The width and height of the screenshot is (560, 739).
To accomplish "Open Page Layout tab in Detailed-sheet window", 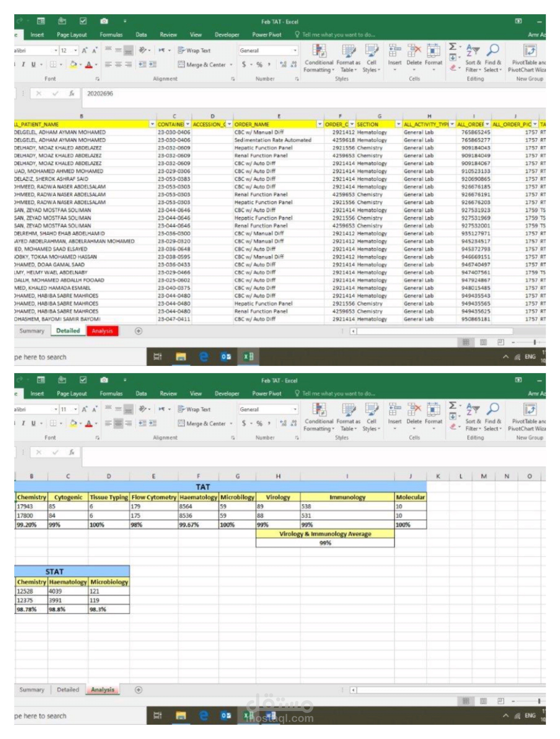I will click(x=71, y=34).
